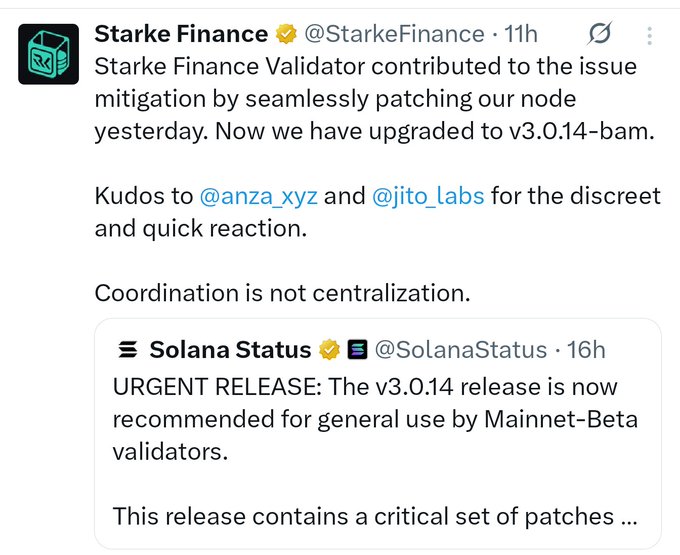Open the @anza_xyz mention
The width and height of the screenshot is (680, 555).
pyautogui.click(x=259, y=196)
